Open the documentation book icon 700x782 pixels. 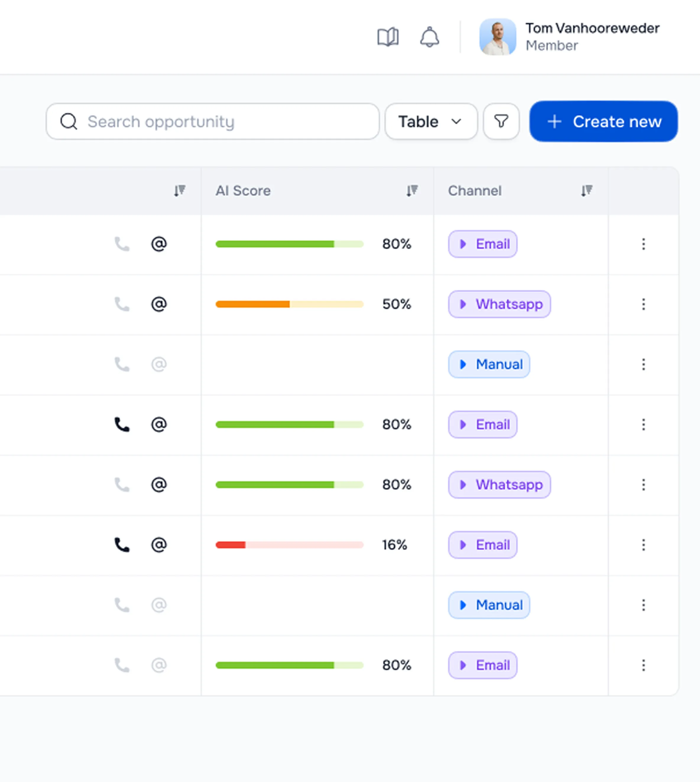pos(388,37)
